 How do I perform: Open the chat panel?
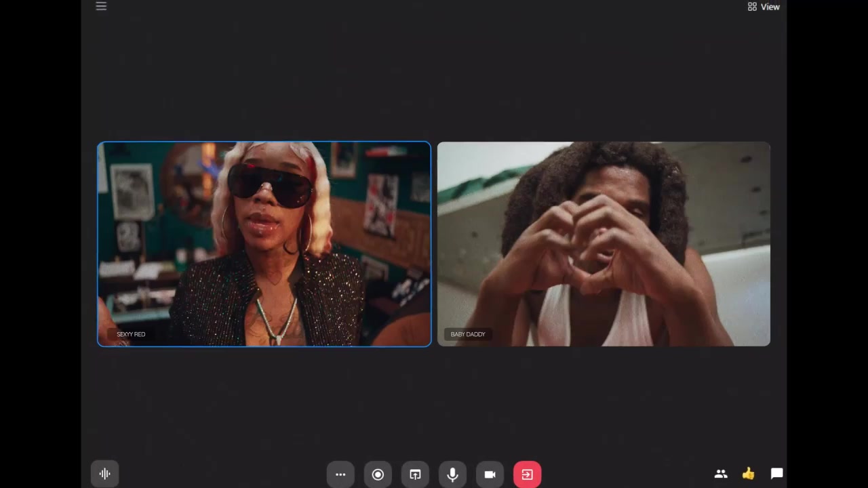pos(776,474)
